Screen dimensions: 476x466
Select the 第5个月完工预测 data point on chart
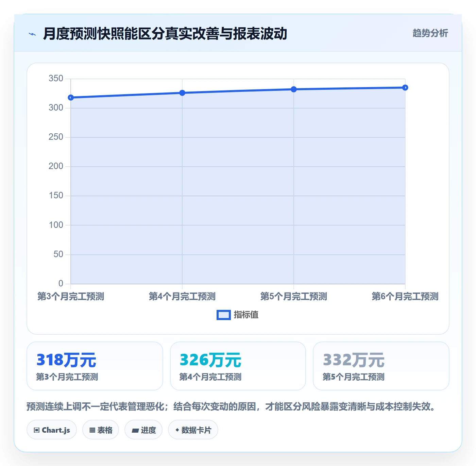point(294,89)
